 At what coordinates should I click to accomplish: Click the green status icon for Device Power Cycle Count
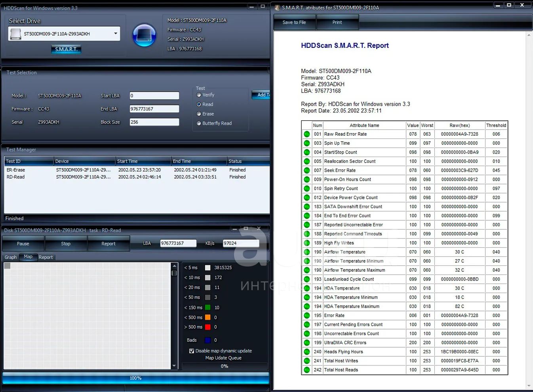307,198
